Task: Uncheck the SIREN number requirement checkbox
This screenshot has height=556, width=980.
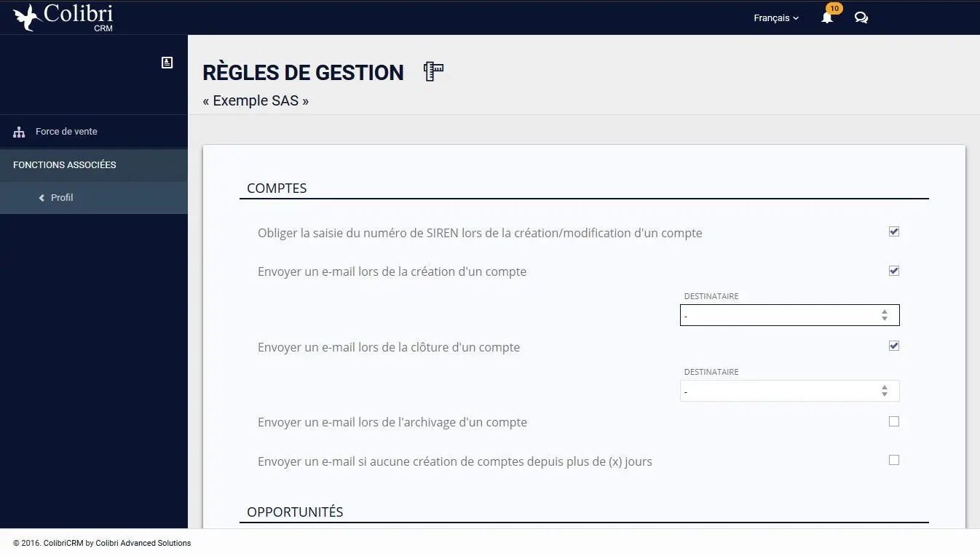Action: (894, 232)
